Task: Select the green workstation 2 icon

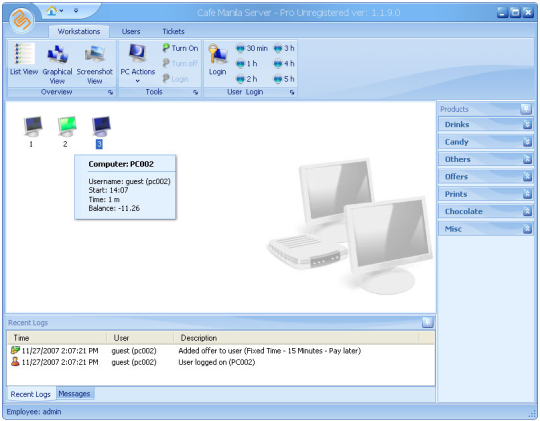Action: 66,126
